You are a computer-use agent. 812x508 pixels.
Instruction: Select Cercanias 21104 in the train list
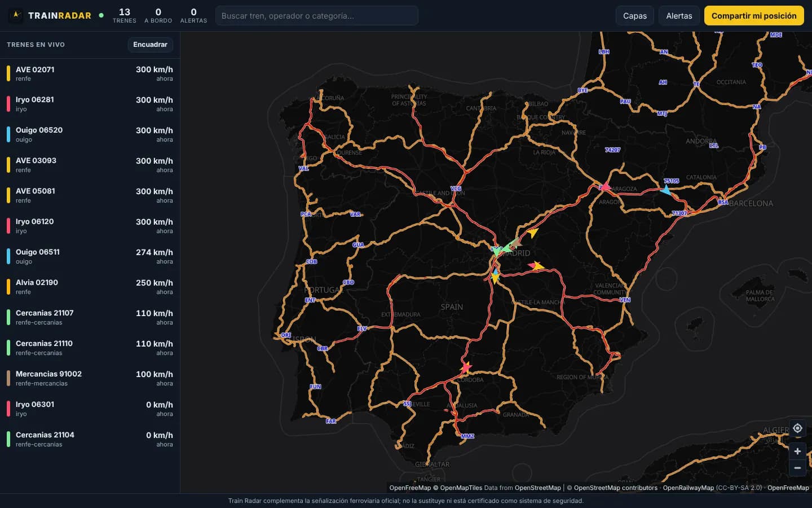point(90,440)
